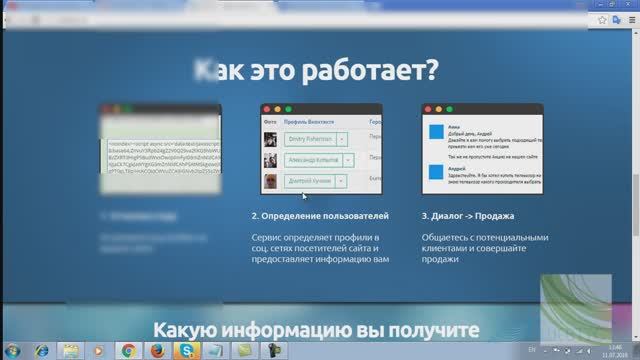
Task: Click the "Профиль Вконтакте" column header
Action: pyautogui.click(x=309, y=122)
